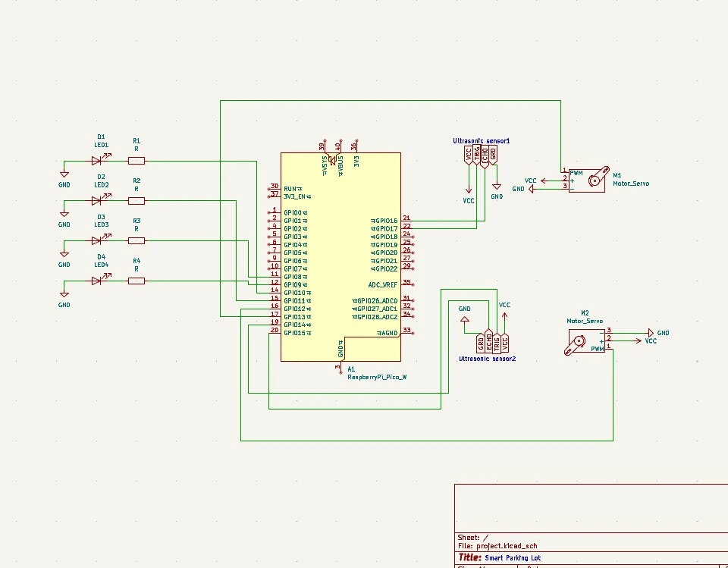This screenshot has width=728, height=568.
Task: Click the ADC_VREF pin label
Action: click(383, 284)
